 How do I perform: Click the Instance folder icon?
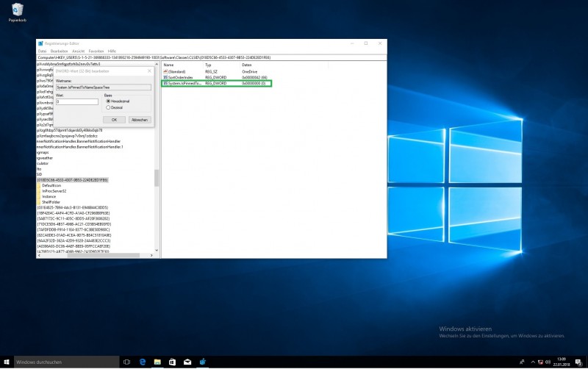(x=39, y=196)
